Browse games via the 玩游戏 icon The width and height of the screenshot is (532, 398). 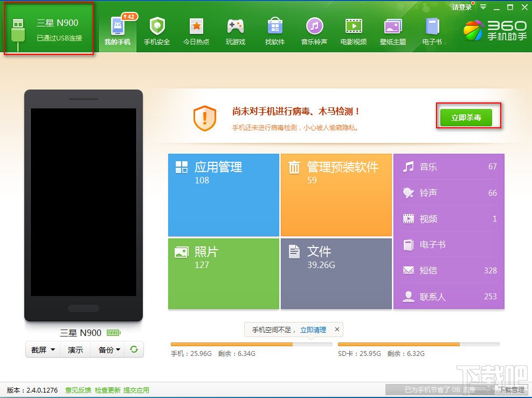coord(236,30)
